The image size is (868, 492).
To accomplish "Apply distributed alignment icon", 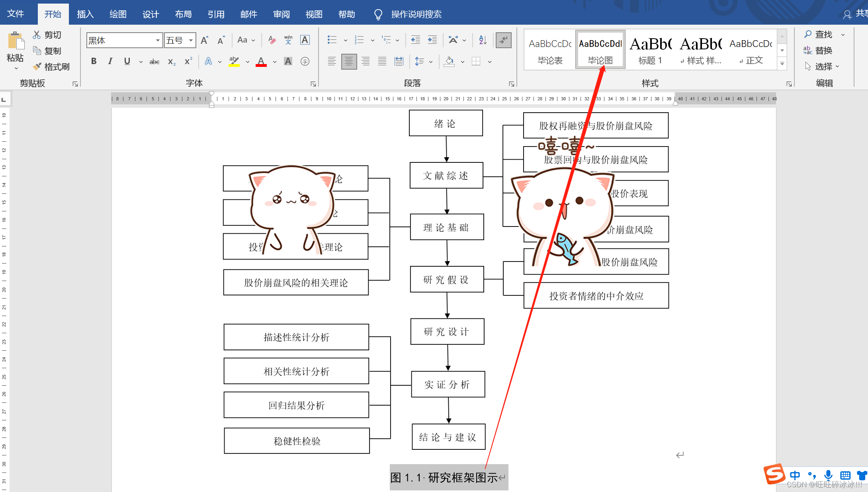I will [399, 61].
